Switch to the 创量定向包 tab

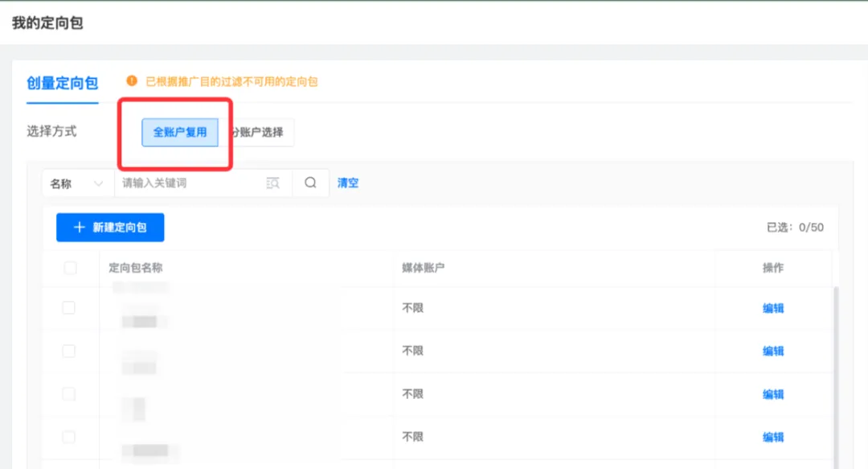pyautogui.click(x=63, y=83)
